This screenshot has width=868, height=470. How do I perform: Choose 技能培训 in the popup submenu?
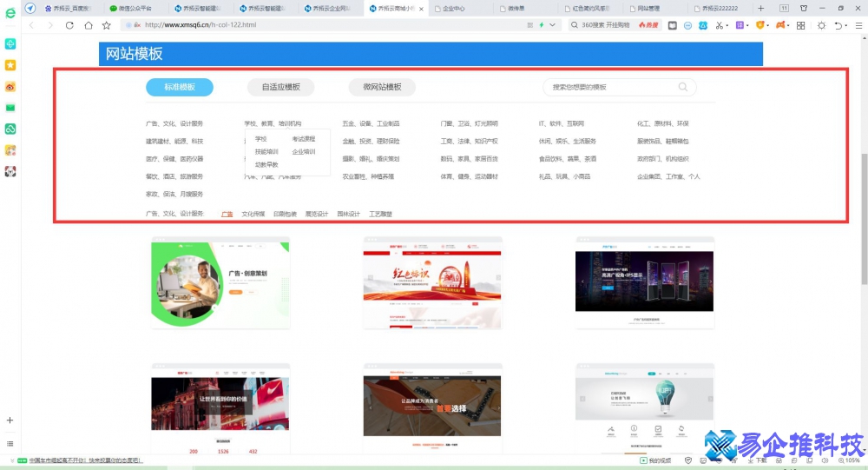(266, 152)
